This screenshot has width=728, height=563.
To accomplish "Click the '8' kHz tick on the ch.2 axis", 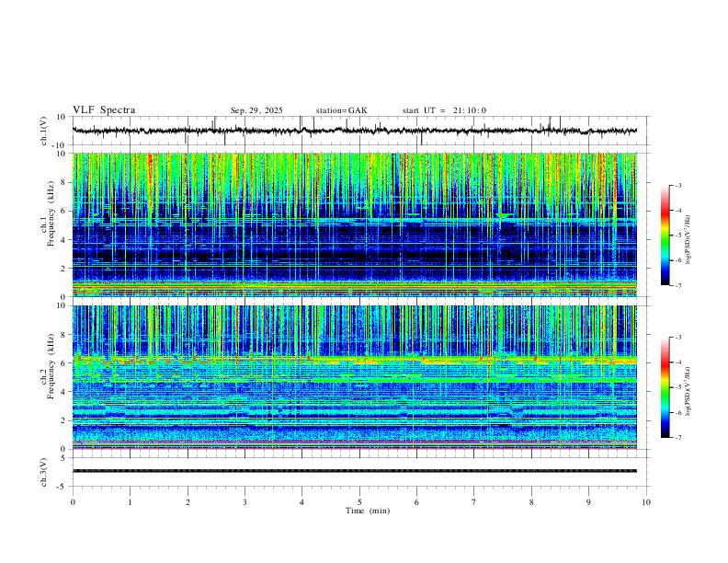I will click(63, 335).
